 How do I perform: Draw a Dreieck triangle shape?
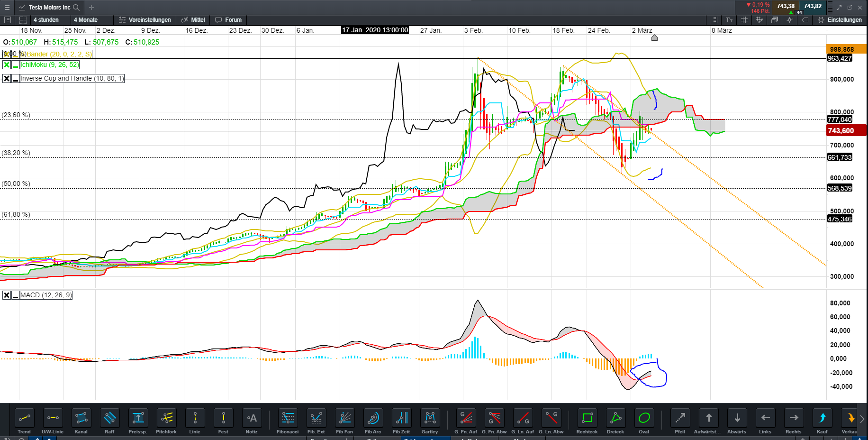coord(615,421)
